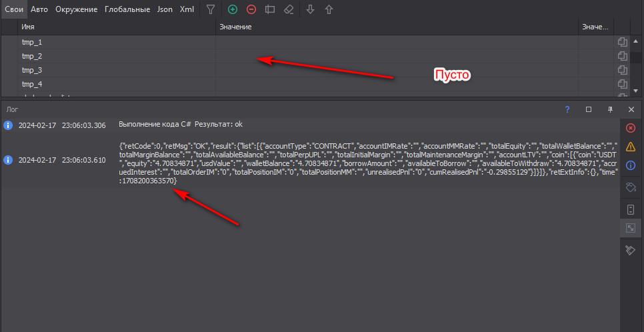Click the truncated Значе... column header

[x=596, y=27]
